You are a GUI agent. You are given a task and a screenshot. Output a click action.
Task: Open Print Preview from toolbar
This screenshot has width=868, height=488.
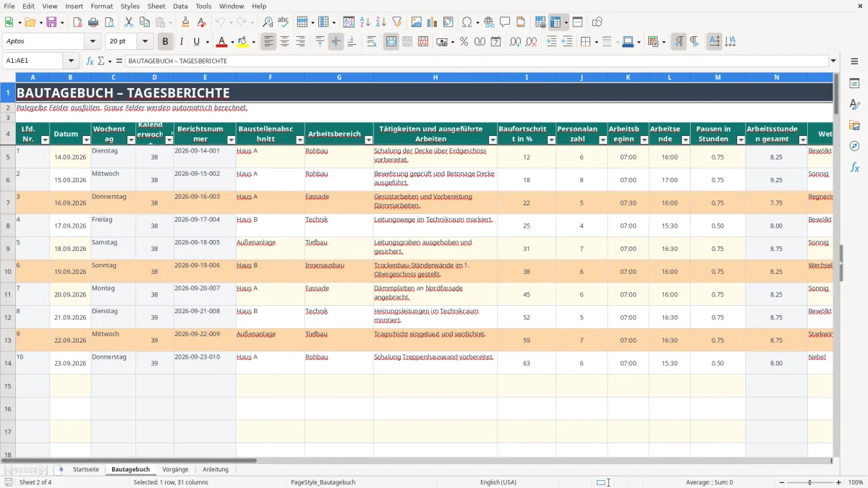pos(109,22)
